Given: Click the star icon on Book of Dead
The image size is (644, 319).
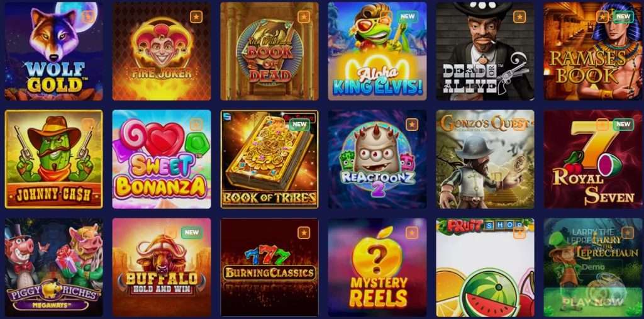Looking at the screenshot, I should [x=304, y=17].
